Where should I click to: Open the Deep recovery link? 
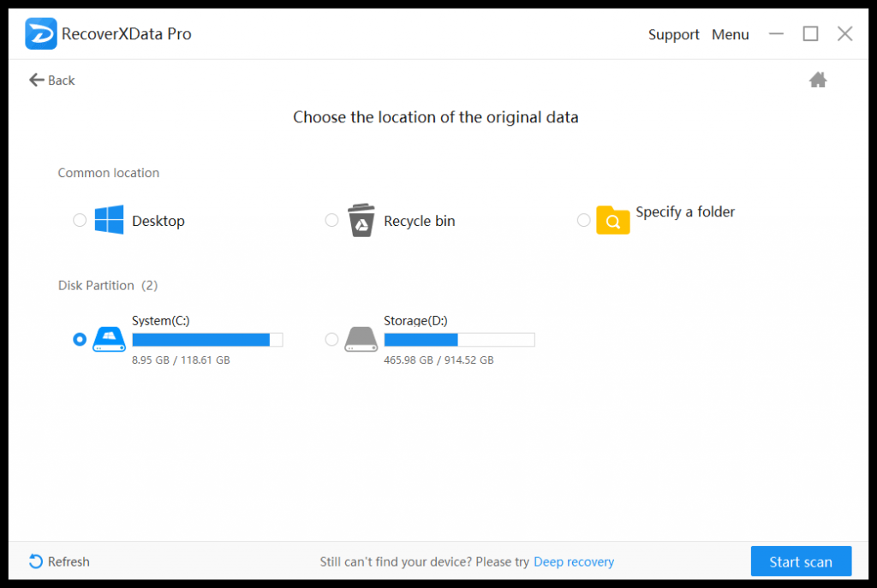click(x=574, y=561)
